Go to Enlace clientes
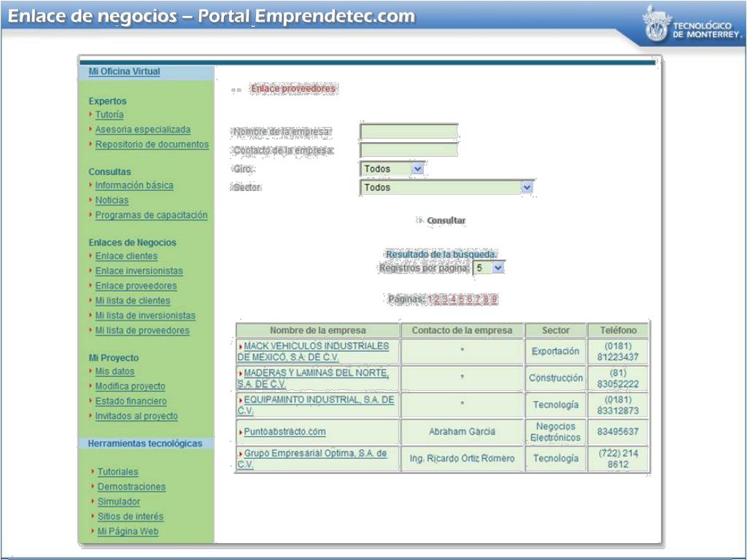 point(126,256)
